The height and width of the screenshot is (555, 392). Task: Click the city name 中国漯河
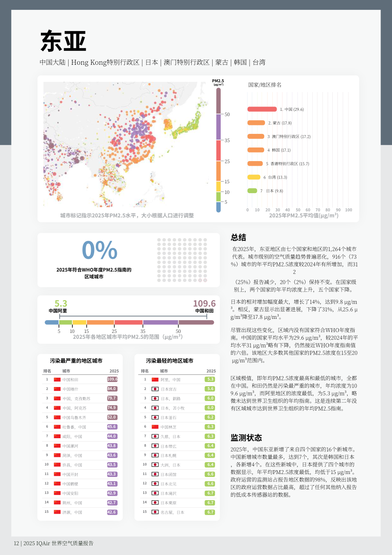70,446
